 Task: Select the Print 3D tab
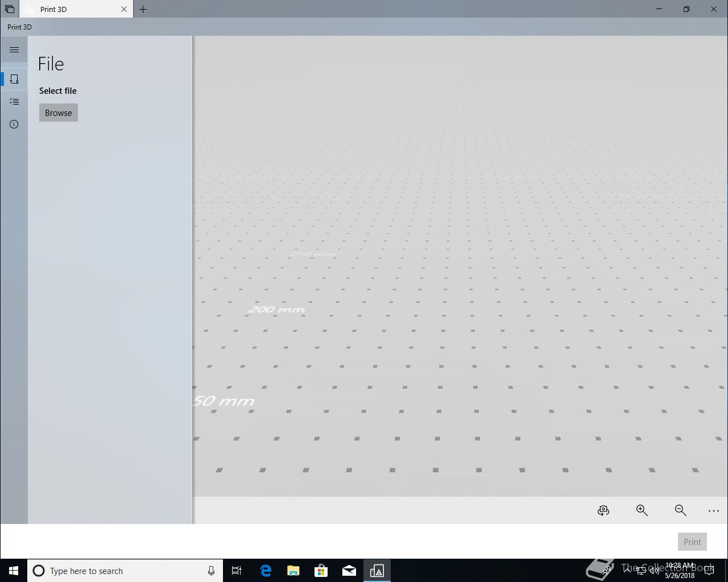pyautogui.click(x=76, y=9)
